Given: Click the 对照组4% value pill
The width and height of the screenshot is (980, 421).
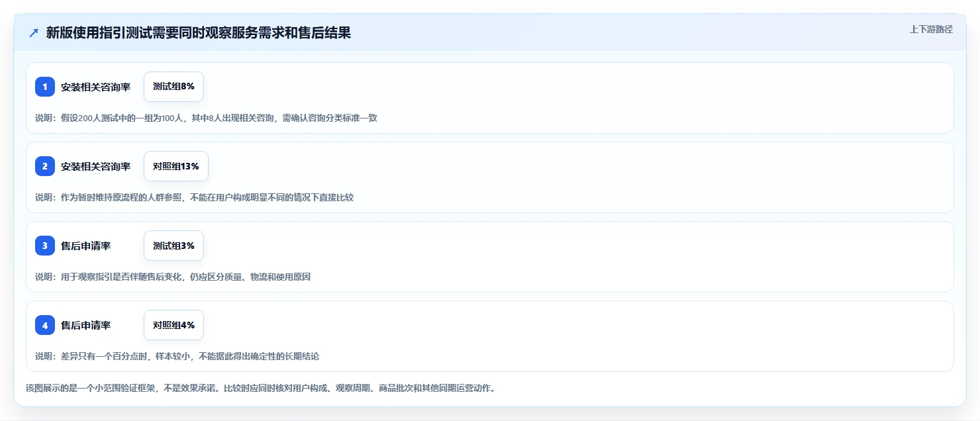Looking at the screenshot, I should pyautogui.click(x=173, y=325).
